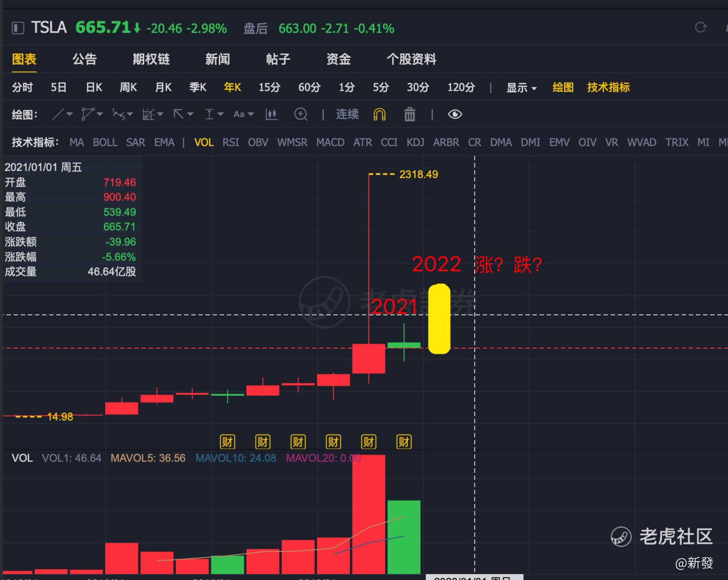Switch to the 图表 tab
Screen dimensions: 728x580
click(x=24, y=59)
